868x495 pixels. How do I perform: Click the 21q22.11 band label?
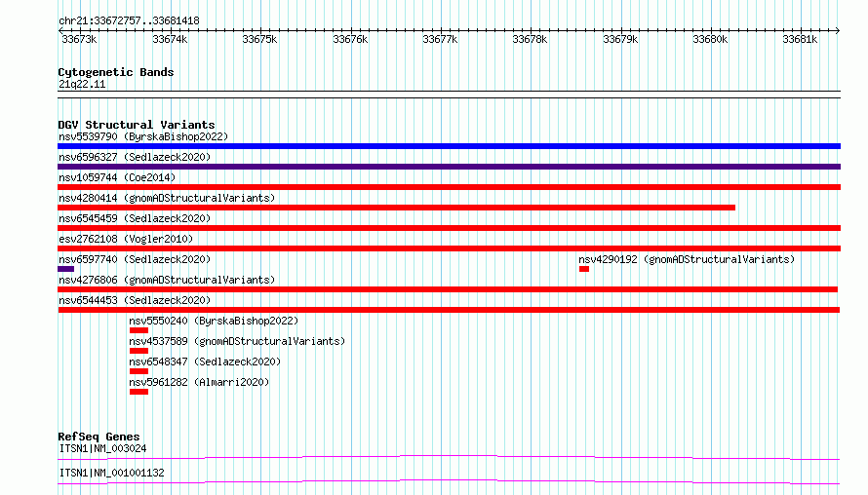[82, 84]
